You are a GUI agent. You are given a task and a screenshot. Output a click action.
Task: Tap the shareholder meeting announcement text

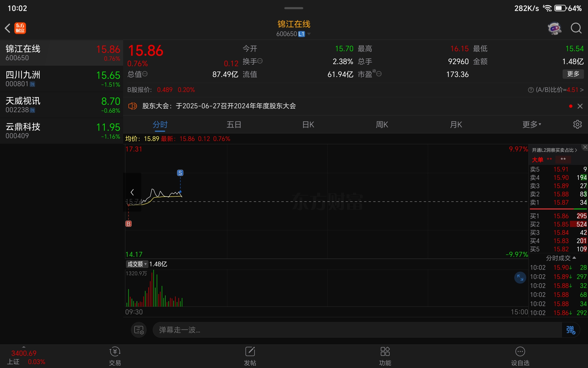click(219, 106)
